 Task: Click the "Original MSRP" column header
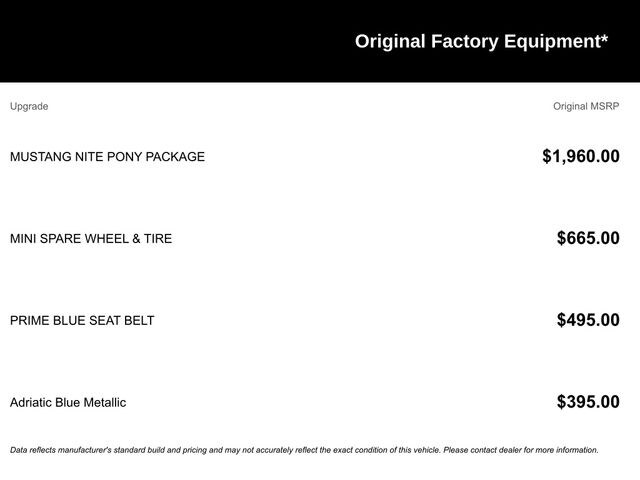[586, 106]
